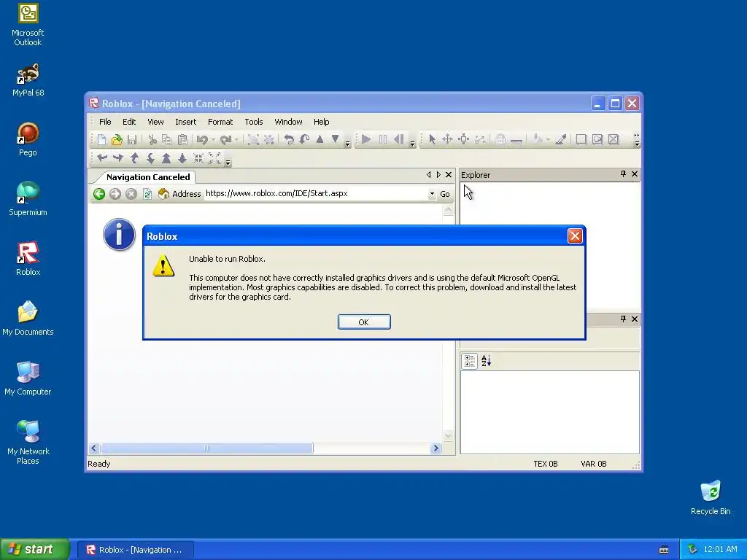Open the Edit menu
The image size is (747, 560).
click(129, 122)
